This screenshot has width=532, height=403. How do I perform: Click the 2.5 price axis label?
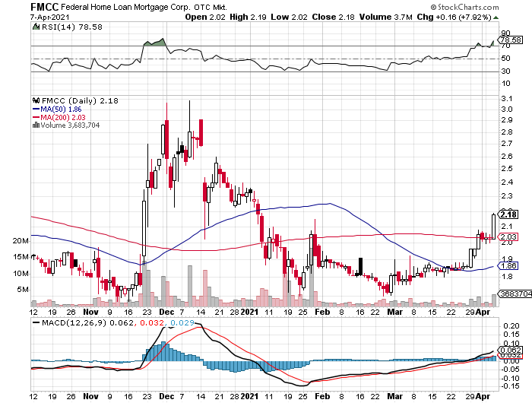(x=507, y=168)
